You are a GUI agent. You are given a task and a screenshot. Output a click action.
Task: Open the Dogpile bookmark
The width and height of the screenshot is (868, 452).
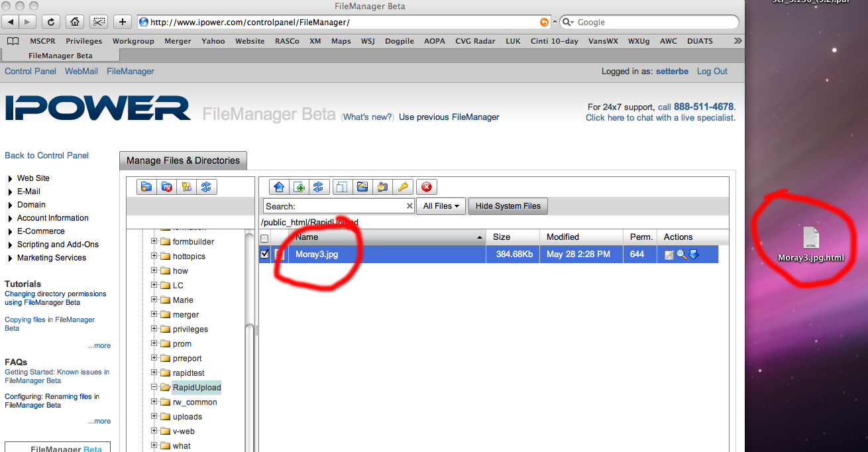(400, 41)
